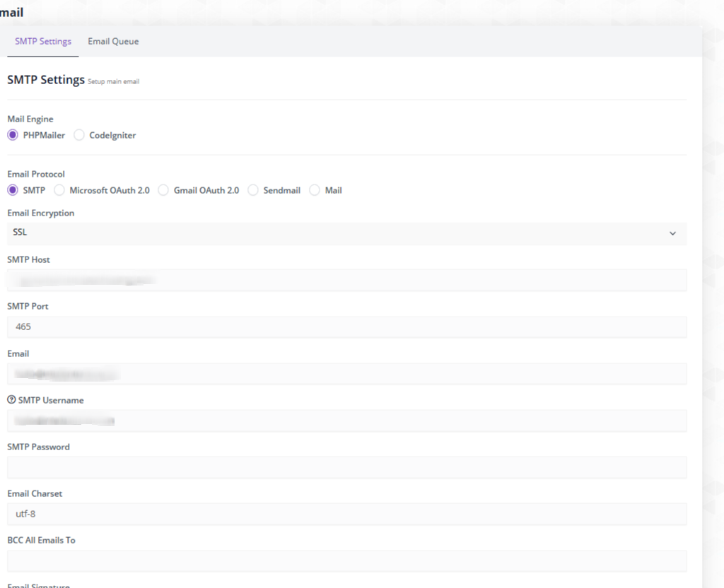Click the SMTP Settings section heading
724x588 pixels.
pyautogui.click(x=46, y=80)
